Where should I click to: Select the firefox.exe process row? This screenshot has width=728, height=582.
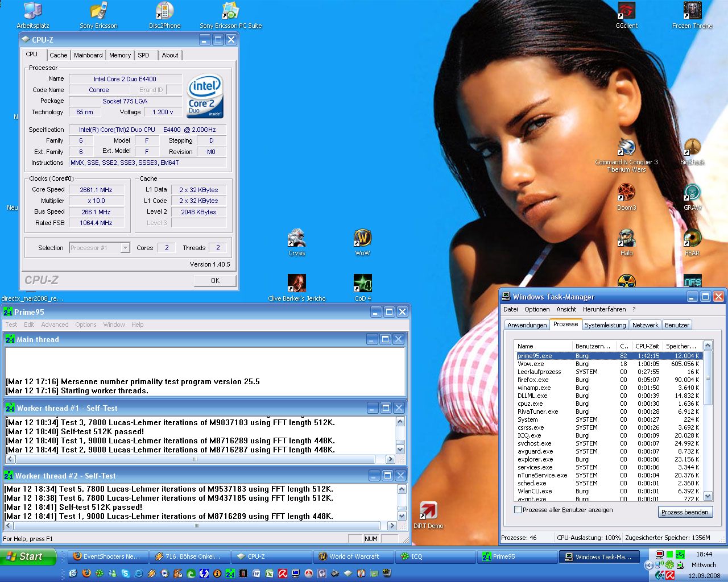tap(609, 380)
